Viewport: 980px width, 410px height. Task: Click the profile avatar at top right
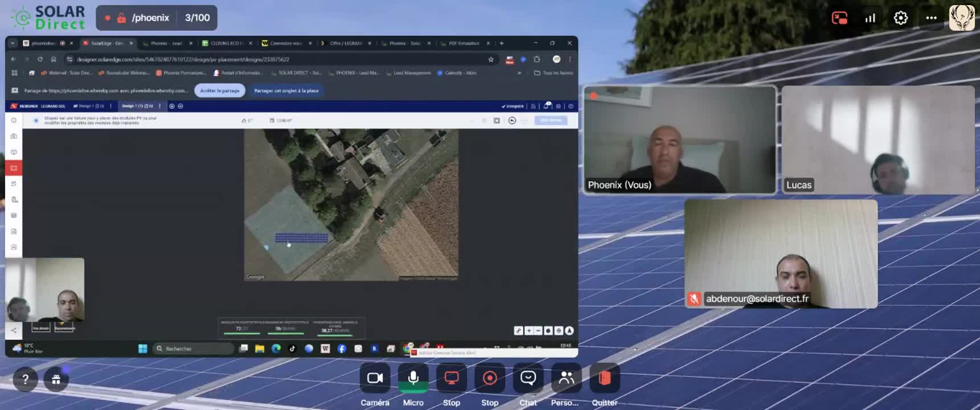(961, 18)
